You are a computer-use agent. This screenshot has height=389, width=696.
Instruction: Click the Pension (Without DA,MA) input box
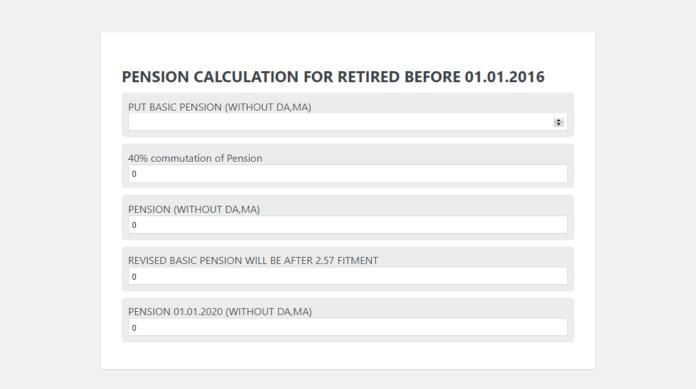348,225
